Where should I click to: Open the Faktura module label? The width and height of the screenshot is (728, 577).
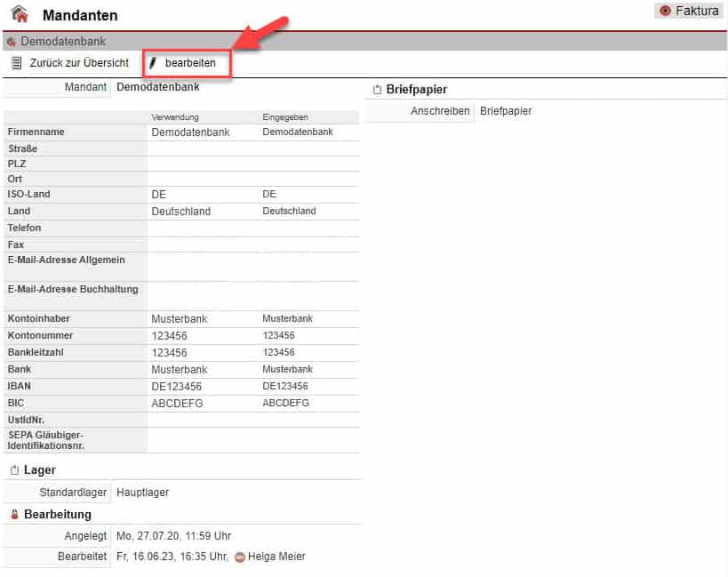697,11
